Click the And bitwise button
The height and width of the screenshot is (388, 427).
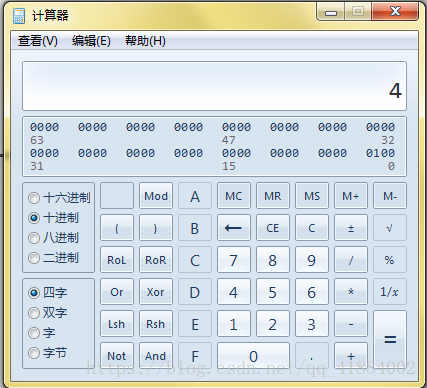tap(156, 356)
